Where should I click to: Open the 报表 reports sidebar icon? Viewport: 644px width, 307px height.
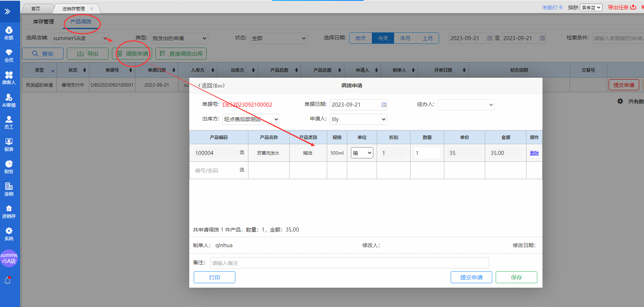click(x=9, y=145)
